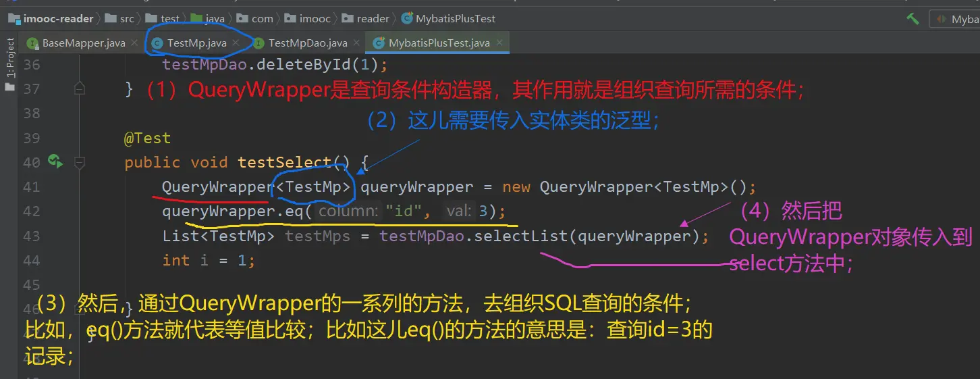Click the src breadcrumb folder
Screen dimensions: 980x379
(119, 18)
